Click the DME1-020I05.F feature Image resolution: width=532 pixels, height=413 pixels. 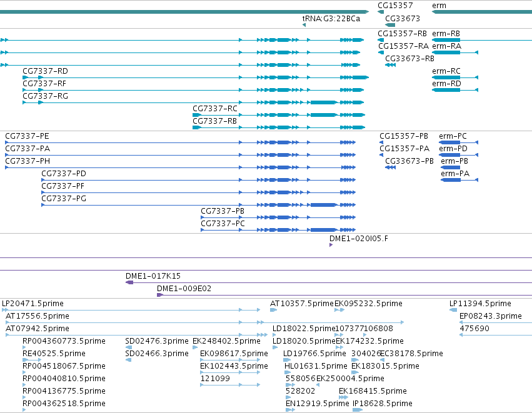pos(359,239)
